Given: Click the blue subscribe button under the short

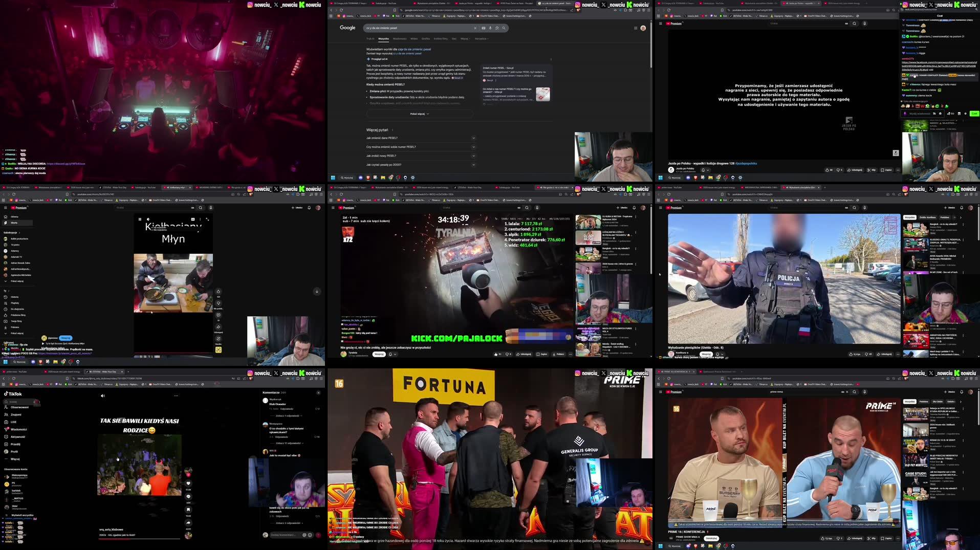Looking at the screenshot, I should [66, 338].
